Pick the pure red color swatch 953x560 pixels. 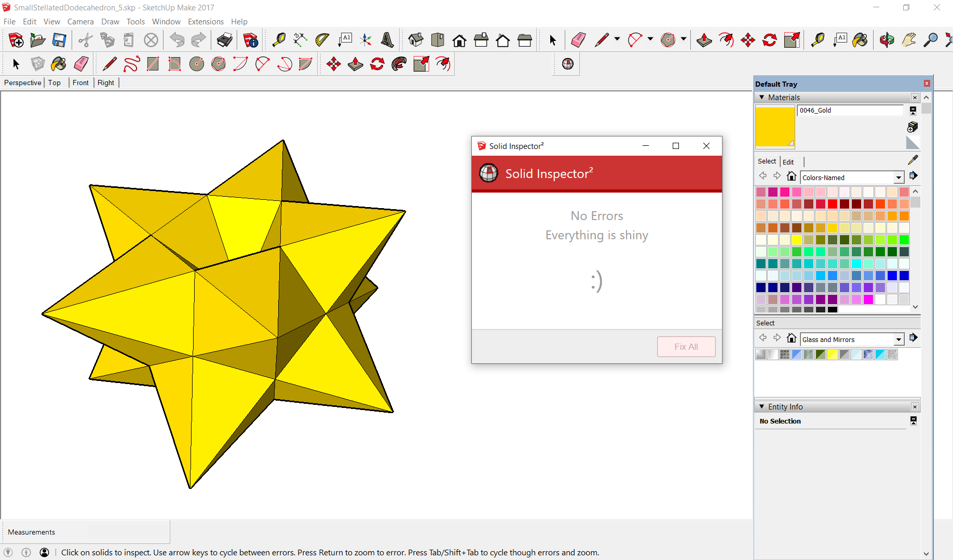coord(833,204)
